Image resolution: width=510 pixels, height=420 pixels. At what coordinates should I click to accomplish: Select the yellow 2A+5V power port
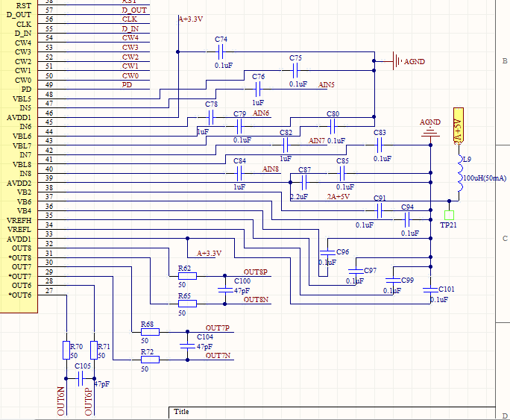click(459, 127)
